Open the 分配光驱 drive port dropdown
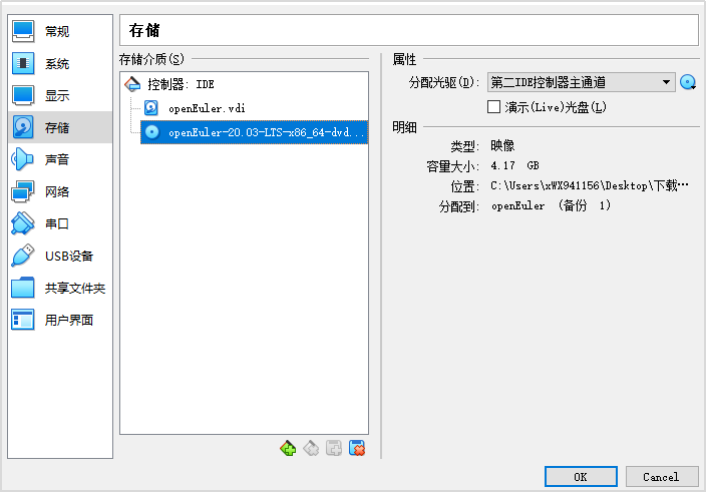This screenshot has height=492, width=706. (x=581, y=82)
